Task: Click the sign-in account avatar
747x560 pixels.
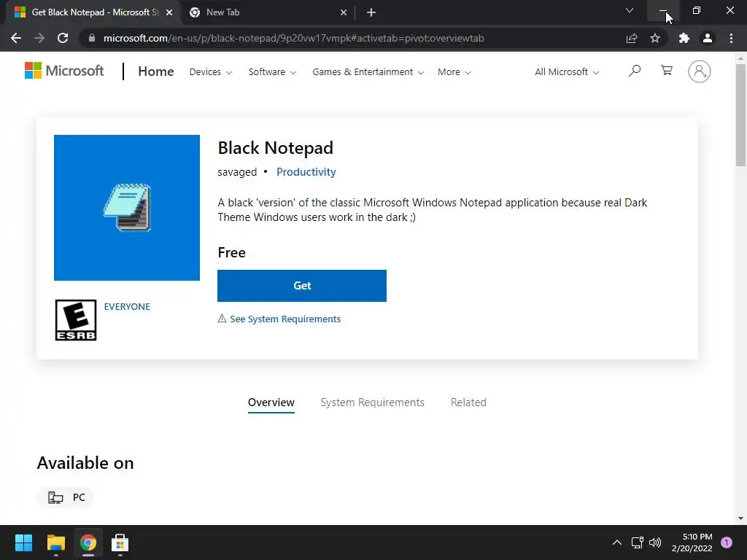Action: 700,71
